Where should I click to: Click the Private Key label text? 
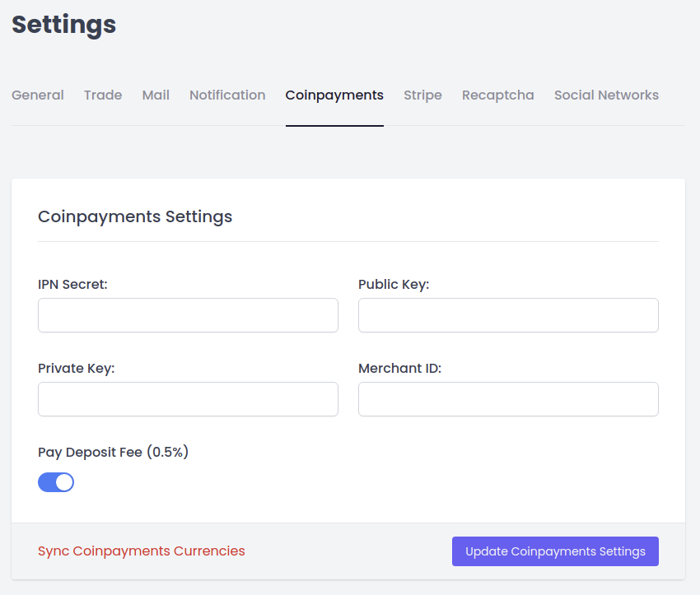(x=77, y=369)
